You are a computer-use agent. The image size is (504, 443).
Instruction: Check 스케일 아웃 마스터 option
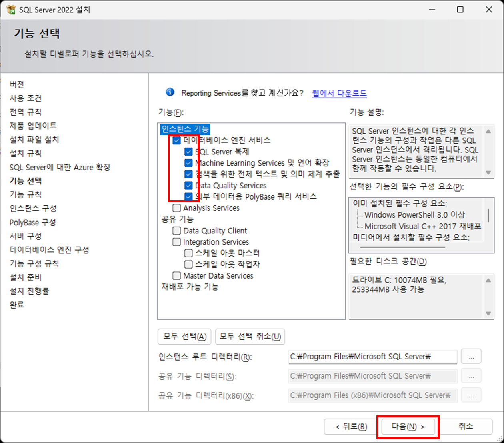tap(188, 253)
